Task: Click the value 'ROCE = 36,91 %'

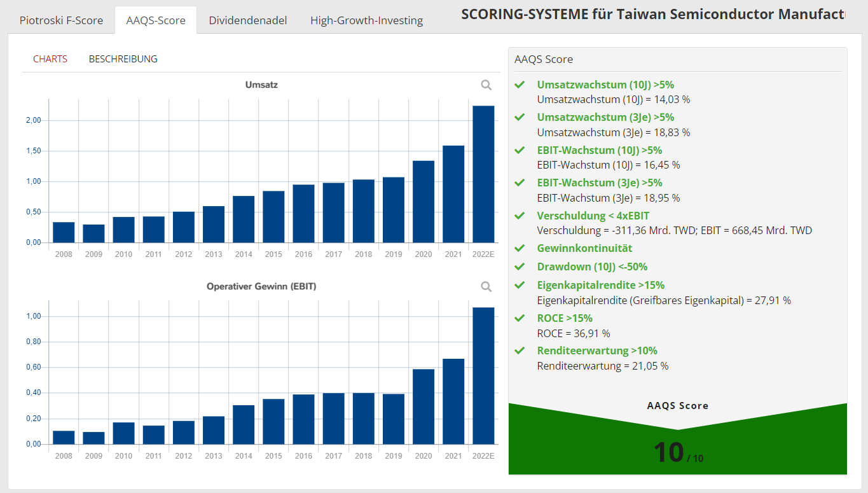Action: 574,333
